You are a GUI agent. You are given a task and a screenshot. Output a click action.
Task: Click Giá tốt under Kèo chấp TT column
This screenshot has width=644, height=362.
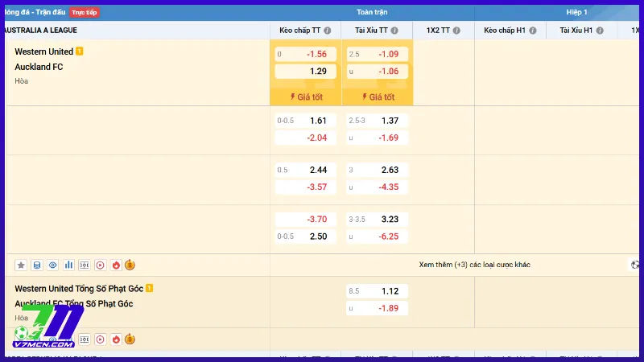point(306,97)
